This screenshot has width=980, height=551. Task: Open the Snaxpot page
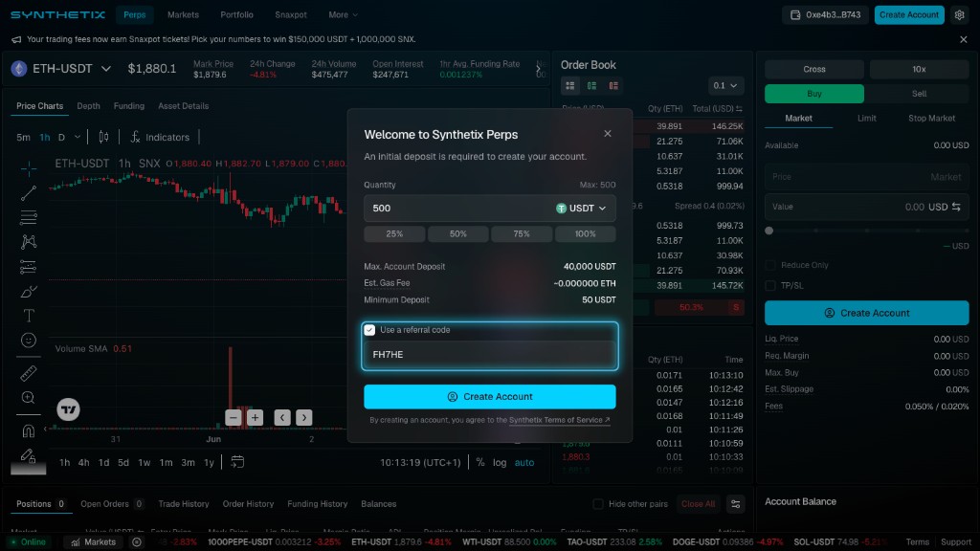click(x=291, y=14)
